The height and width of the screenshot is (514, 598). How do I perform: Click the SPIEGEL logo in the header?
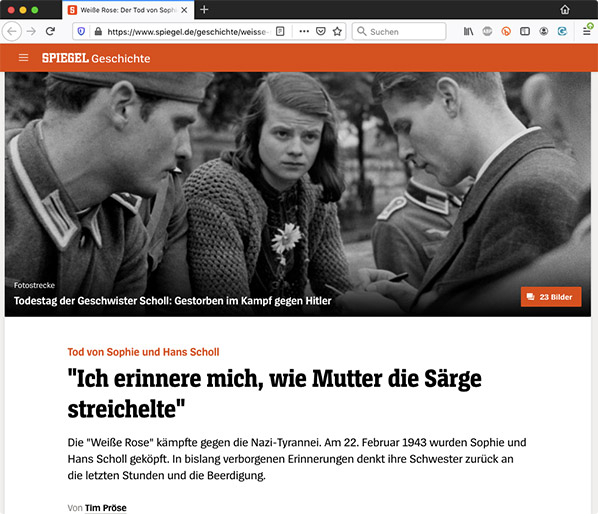[x=65, y=58]
